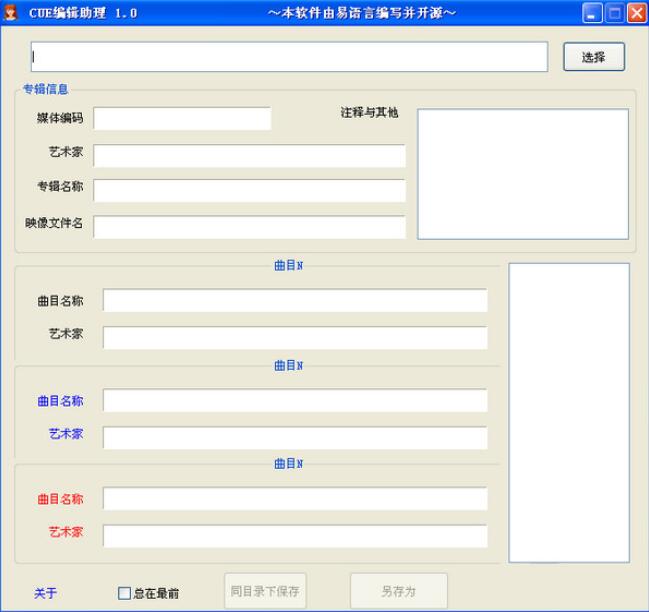
Task: Click the 艺术家 field with red label
Action: 295,536
